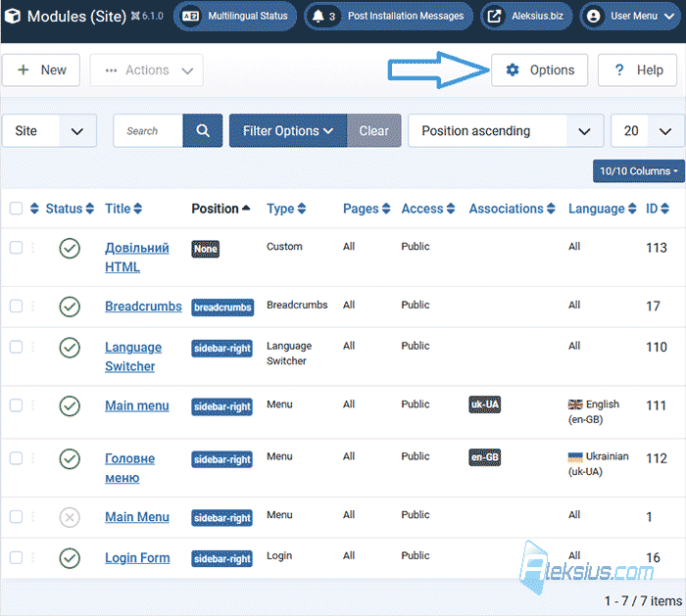Sort table by Language column
This screenshot has width=686, height=616.
pos(602,209)
